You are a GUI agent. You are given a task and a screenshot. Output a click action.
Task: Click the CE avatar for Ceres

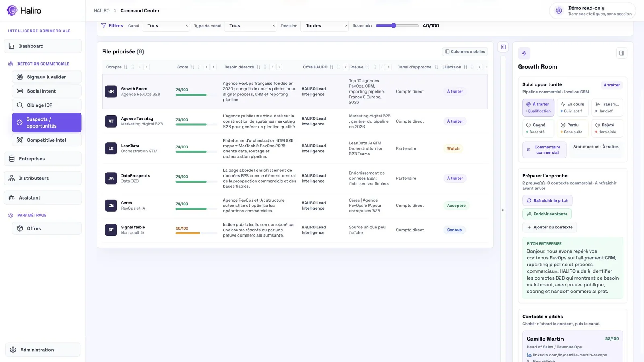pyautogui.click(x=111, y=206)
